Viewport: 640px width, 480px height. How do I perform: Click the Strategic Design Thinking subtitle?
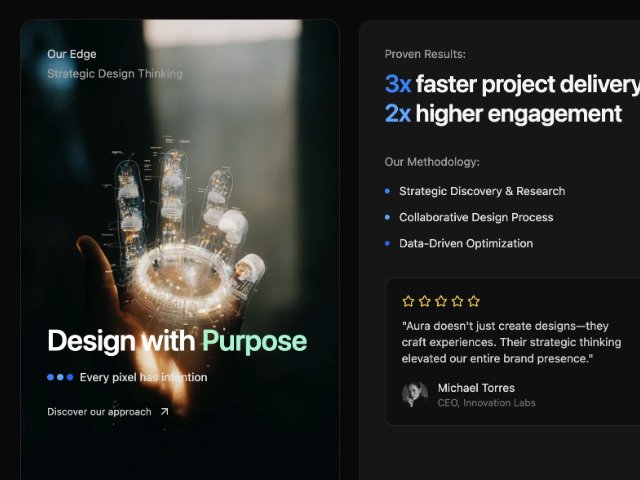pyautogui.click(x=115, y=74)
